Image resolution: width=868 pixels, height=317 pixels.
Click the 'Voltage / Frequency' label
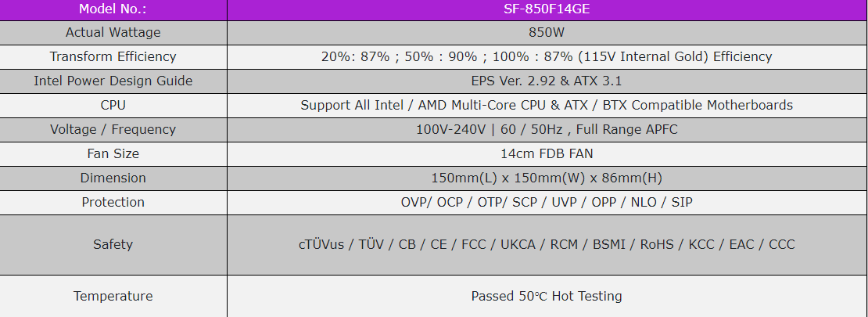pyautogui.click(x=113, y=129)
